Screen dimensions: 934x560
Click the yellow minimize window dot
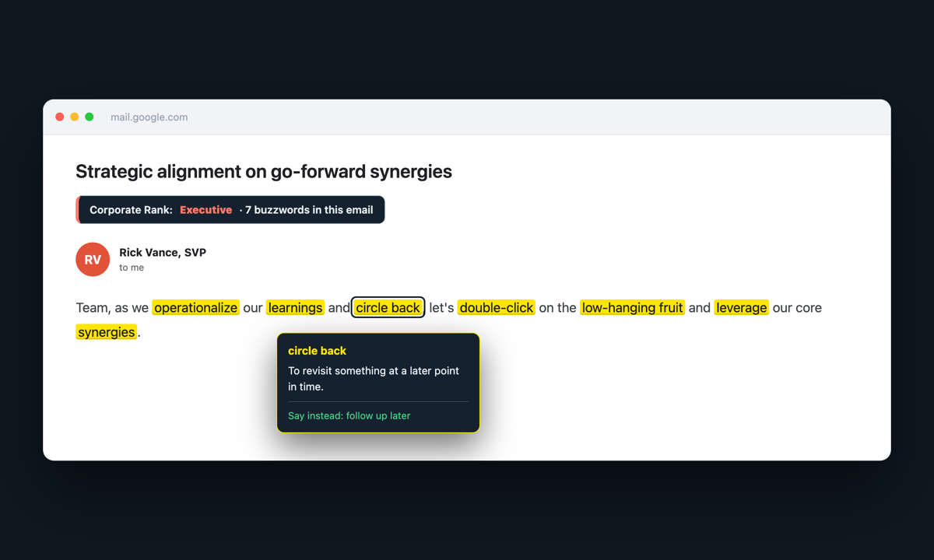(75, 117)
